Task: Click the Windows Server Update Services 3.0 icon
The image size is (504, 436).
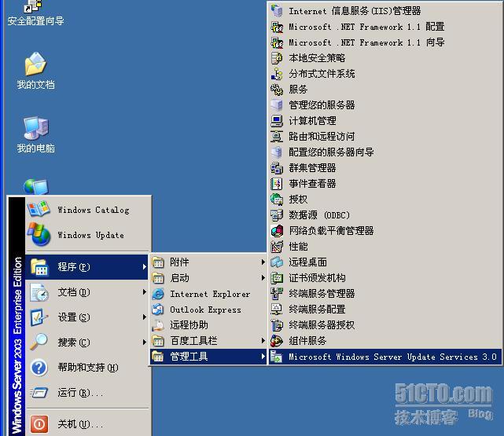Action: pos(277,357)
